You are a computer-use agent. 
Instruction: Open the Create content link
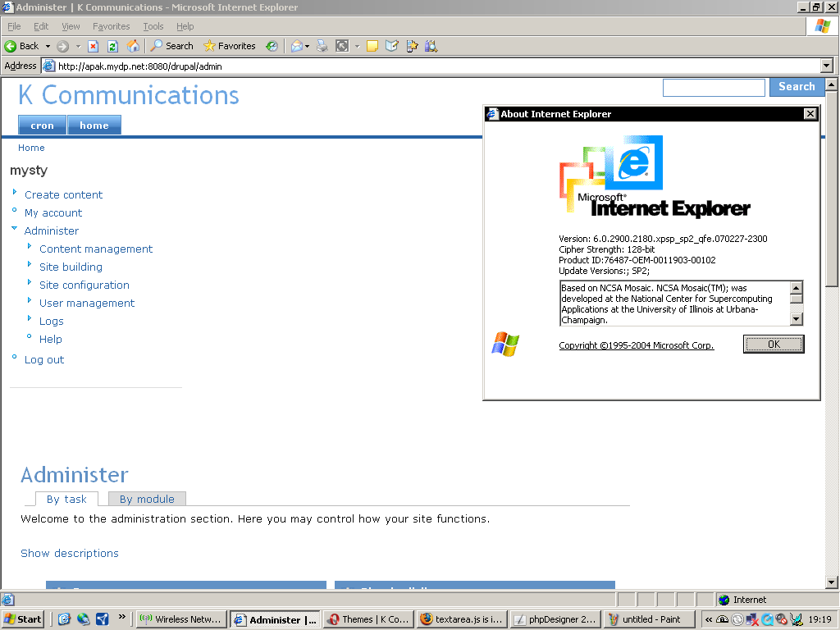[63, 195]
